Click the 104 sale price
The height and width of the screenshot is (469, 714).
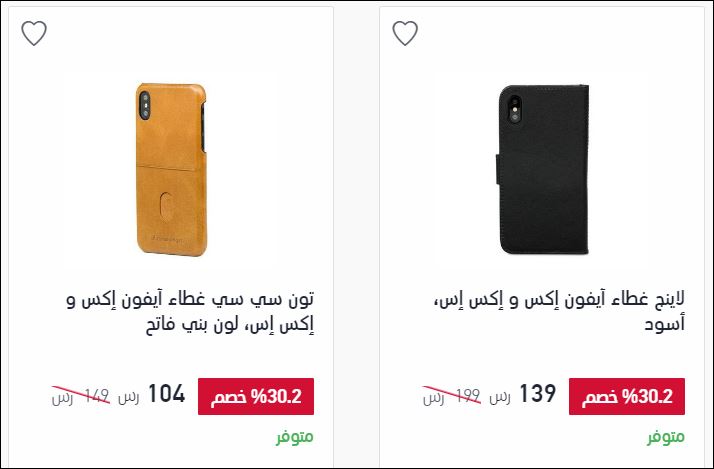pyautogui.click(x=167, y=394)
